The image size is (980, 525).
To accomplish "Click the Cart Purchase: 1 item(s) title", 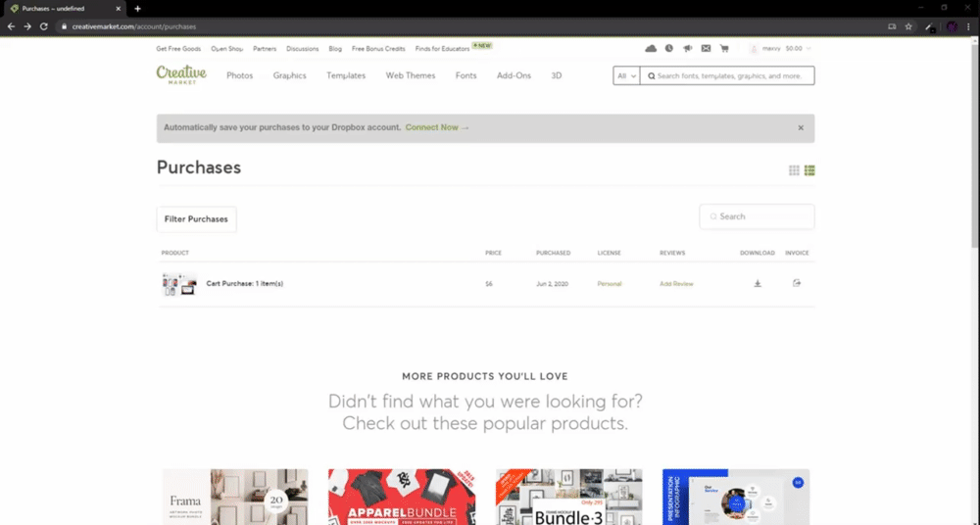I will point(244,284).
